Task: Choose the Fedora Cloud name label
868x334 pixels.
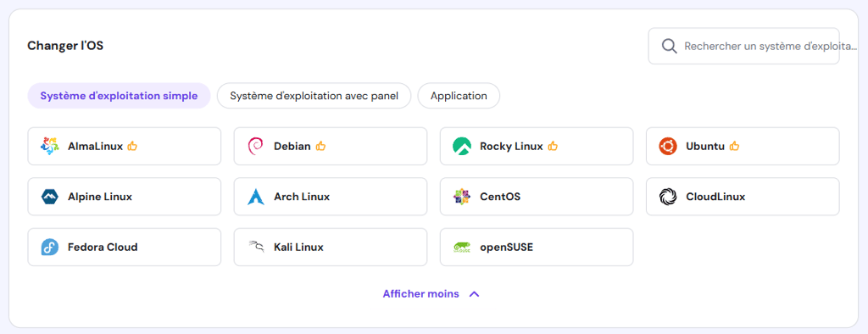Action: pyautogui.click(x=103, y=248)
